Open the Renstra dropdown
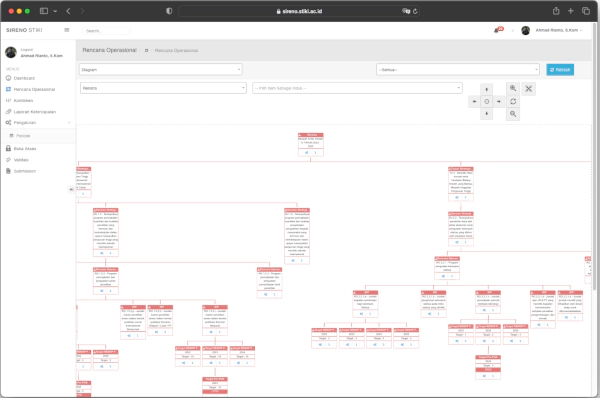The image size is (600, 398). [163, 88]
